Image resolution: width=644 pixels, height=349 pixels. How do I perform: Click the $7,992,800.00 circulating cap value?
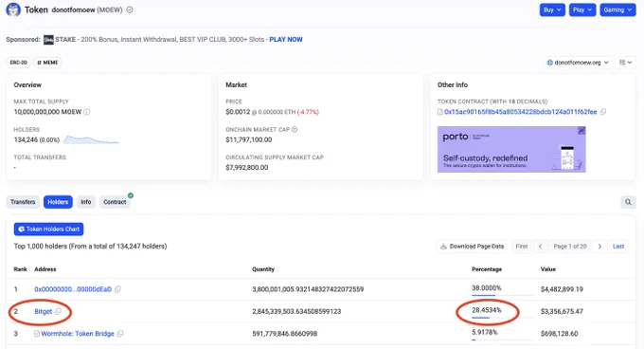pyautogui.click(x=247, y=167)
